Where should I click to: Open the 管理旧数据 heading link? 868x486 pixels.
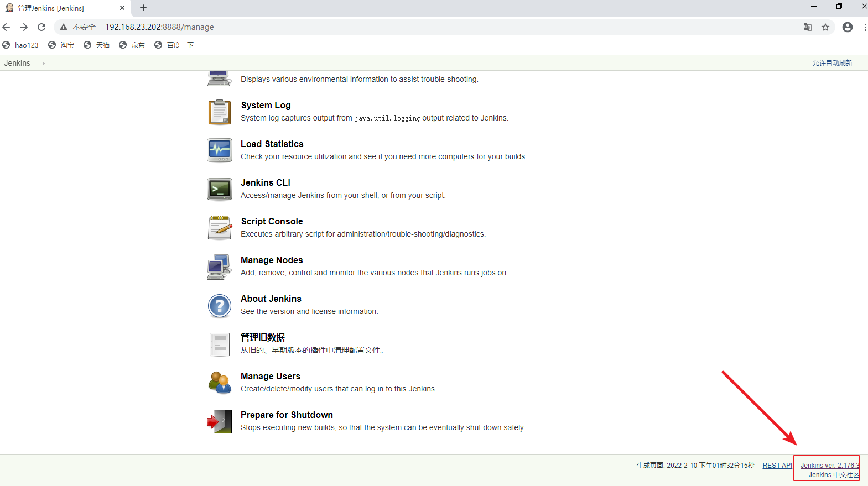[263, 337]
